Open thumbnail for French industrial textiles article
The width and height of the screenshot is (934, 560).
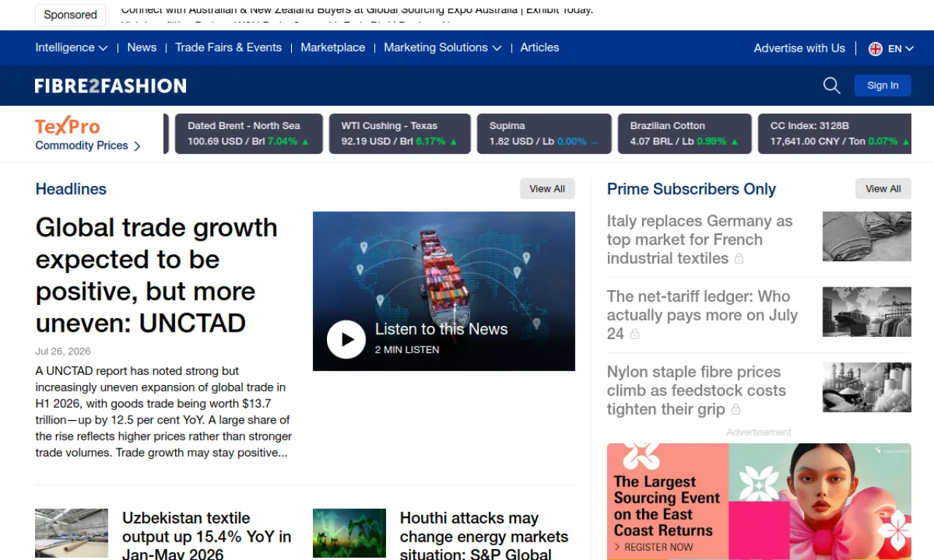pyautogui.click(x=867, y=236)
